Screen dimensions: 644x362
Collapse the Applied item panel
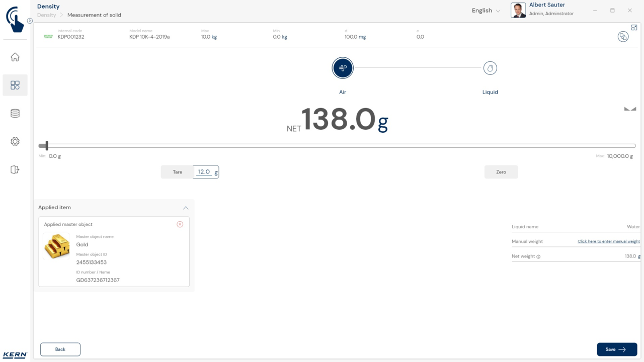[x=186, y=208]
